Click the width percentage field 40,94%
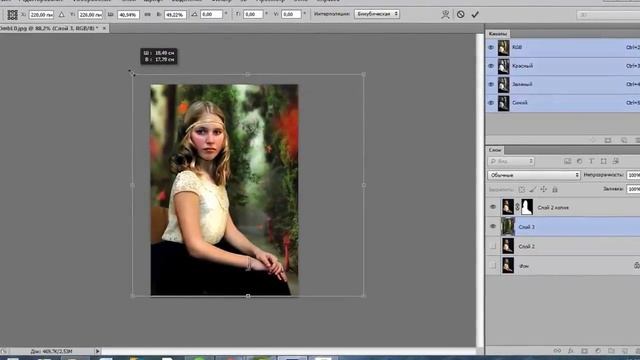 pos(128,15)
